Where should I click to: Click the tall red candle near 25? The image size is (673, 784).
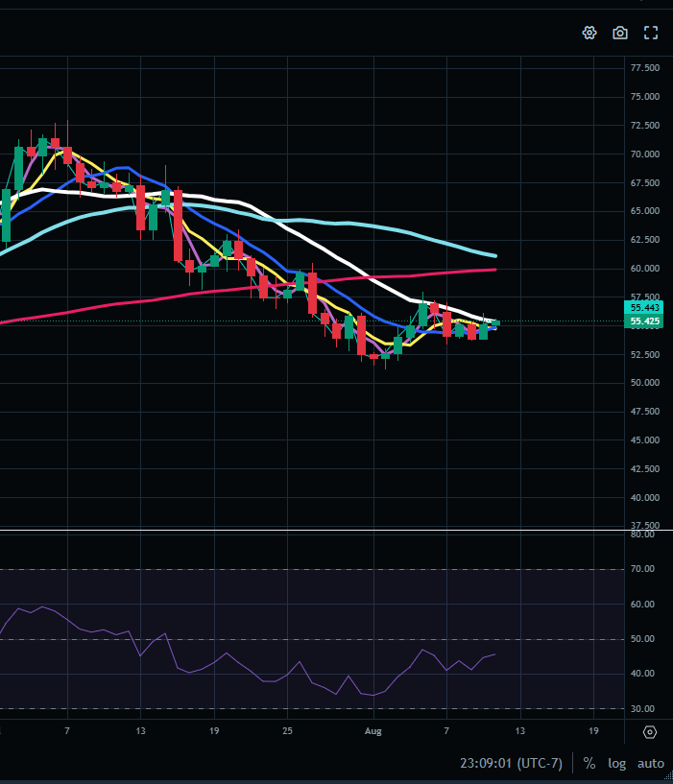(x=312, y=293)
